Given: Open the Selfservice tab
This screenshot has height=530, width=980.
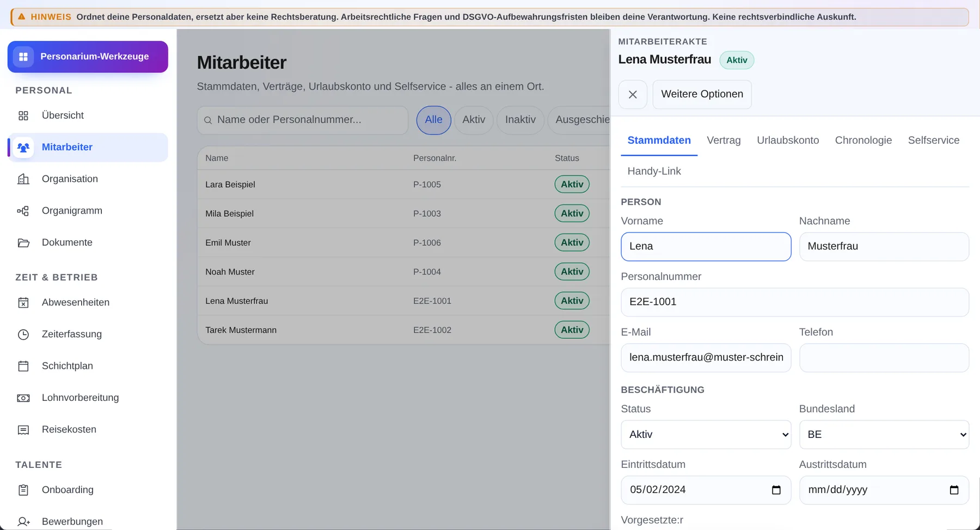Looking at the screenshot, I should (933, 140).
